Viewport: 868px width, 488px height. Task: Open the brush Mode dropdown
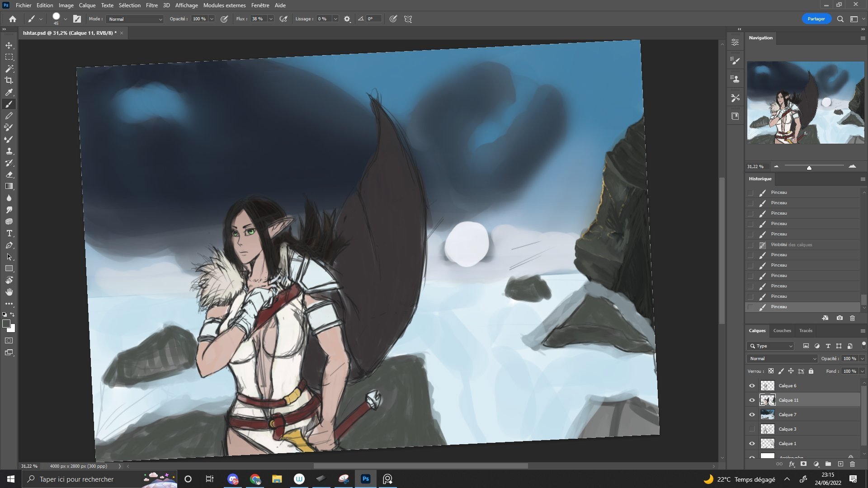click(135, 19)
